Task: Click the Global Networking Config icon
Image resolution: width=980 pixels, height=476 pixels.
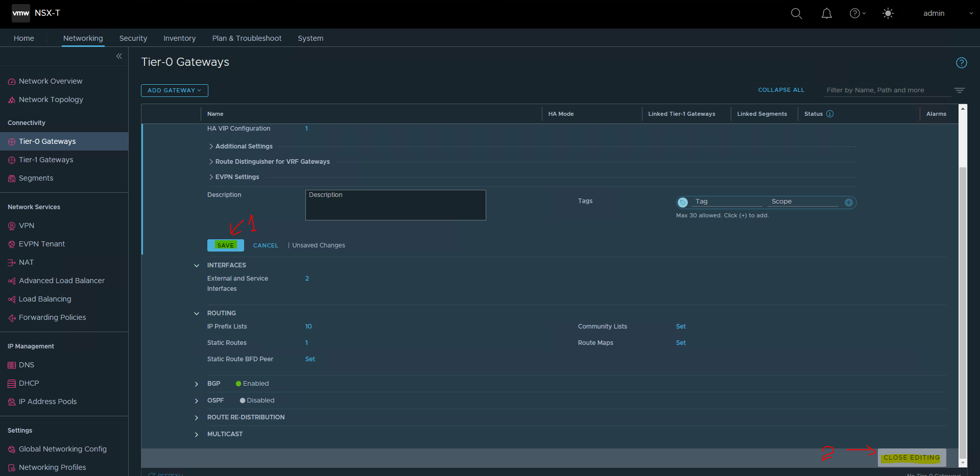Action: click(x=12, y=449)
